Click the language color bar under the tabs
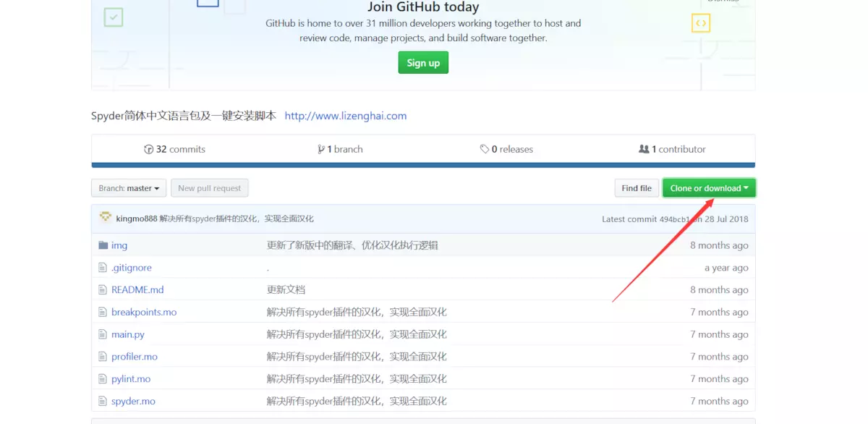 click(x=423, y=165)
